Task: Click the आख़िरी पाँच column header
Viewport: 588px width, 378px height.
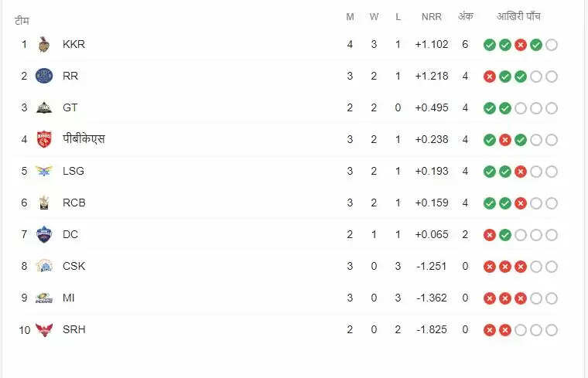Action: tap(520, 17)
